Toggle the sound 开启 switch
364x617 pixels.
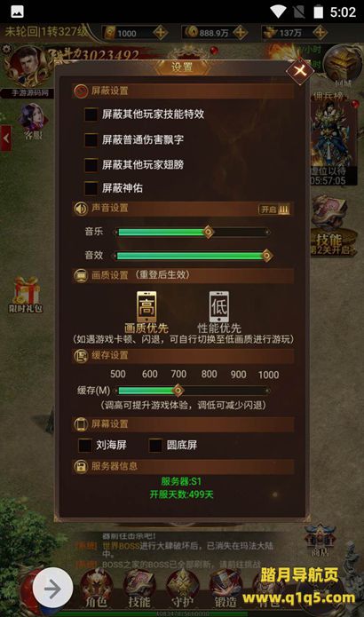tap(274, 209)
